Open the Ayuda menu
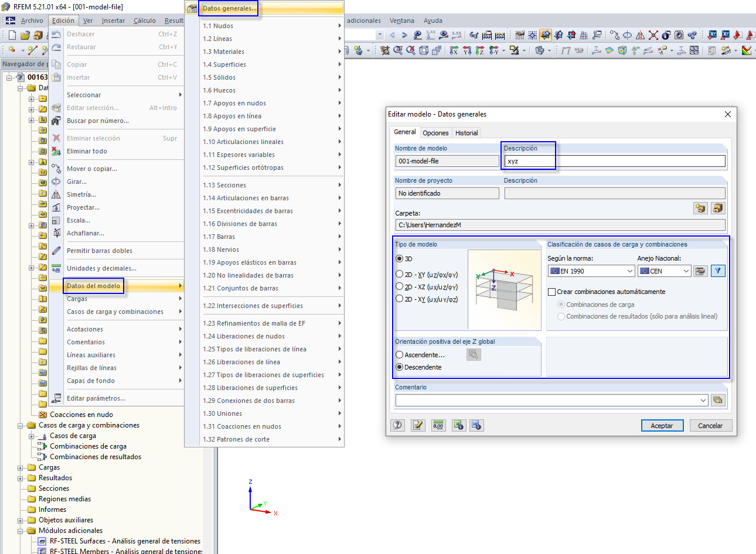The height and width of the screenshot is (554, 756). click(x=433, y=20)
